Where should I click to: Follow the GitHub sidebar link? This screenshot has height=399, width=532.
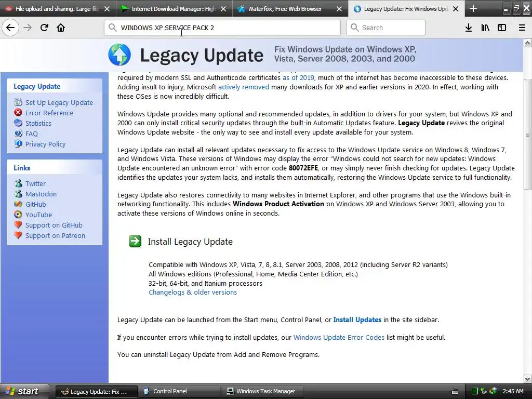pos(36,204)
